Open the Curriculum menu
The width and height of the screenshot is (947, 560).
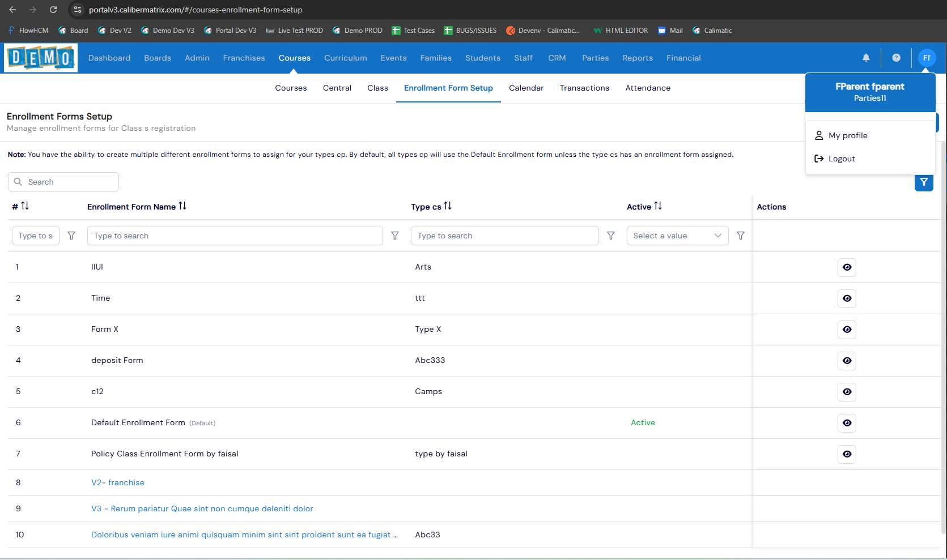coord(346,58)
